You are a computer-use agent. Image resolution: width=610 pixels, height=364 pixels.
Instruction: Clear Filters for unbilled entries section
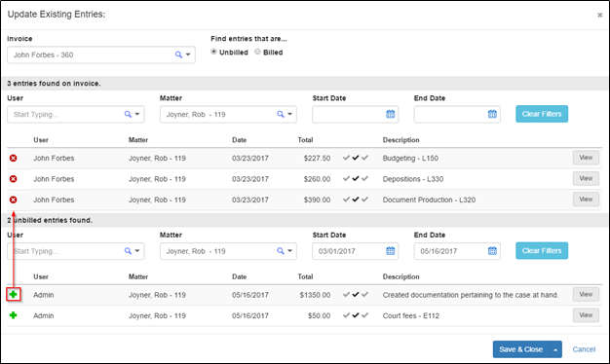[542, 250]
